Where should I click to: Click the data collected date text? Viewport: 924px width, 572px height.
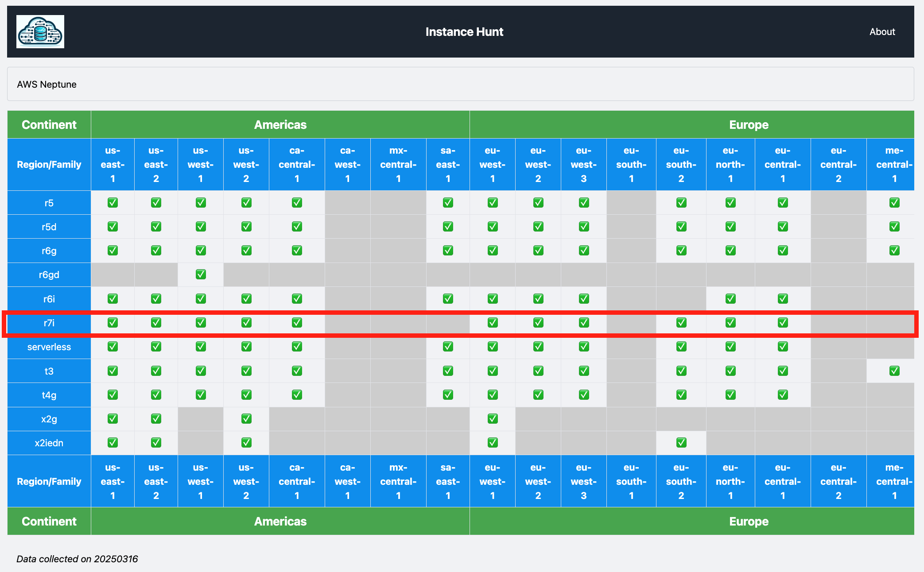coord(77,559)
